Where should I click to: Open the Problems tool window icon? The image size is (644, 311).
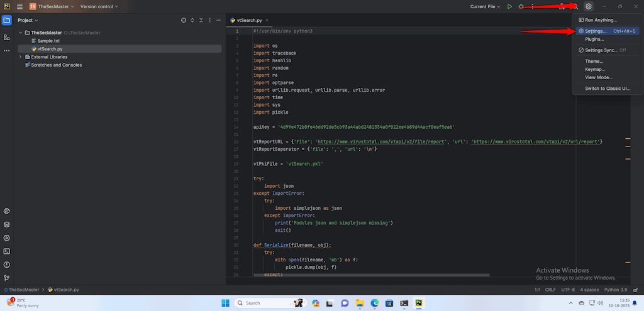[x=6, y=265]
